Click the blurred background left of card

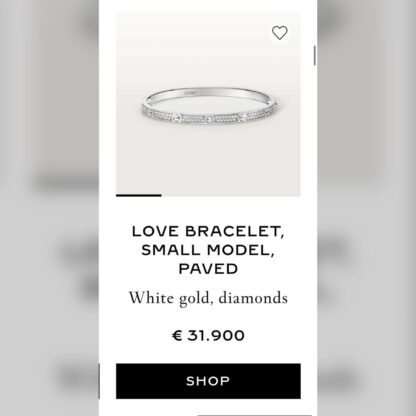coord(49,208)
